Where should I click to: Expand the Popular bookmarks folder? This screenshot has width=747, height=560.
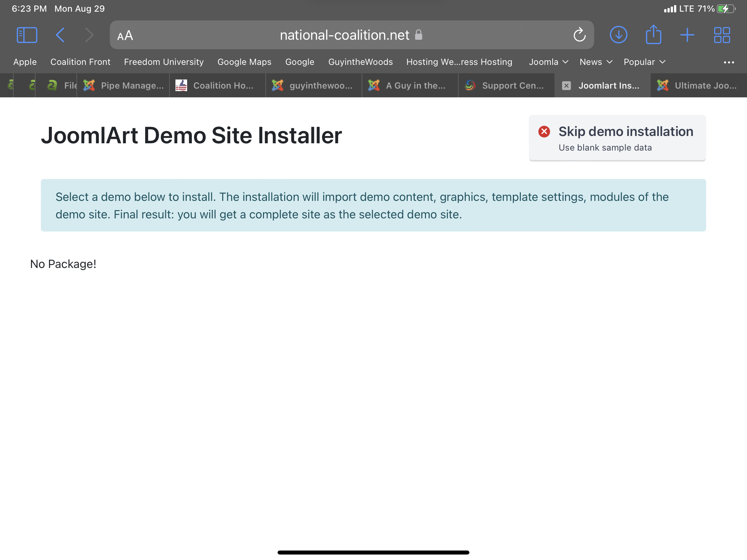pos(644,62)
